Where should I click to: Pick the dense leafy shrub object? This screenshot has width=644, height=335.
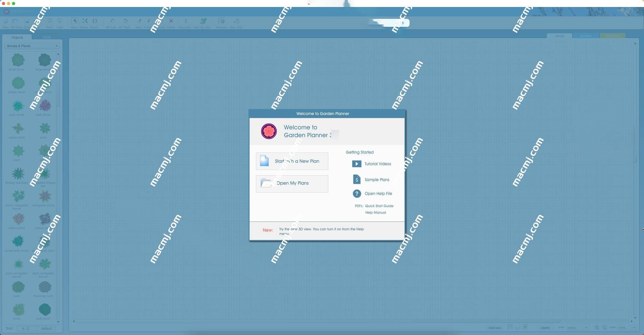click(18, 241)
